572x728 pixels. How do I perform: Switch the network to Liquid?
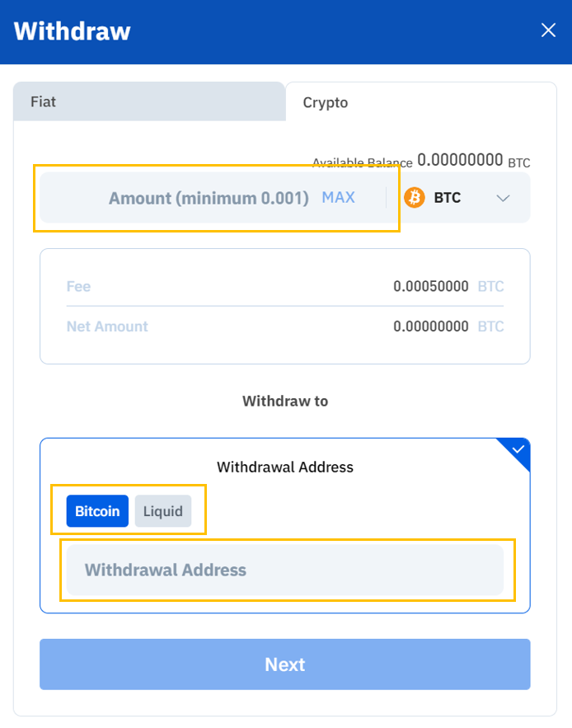point(163,511)
